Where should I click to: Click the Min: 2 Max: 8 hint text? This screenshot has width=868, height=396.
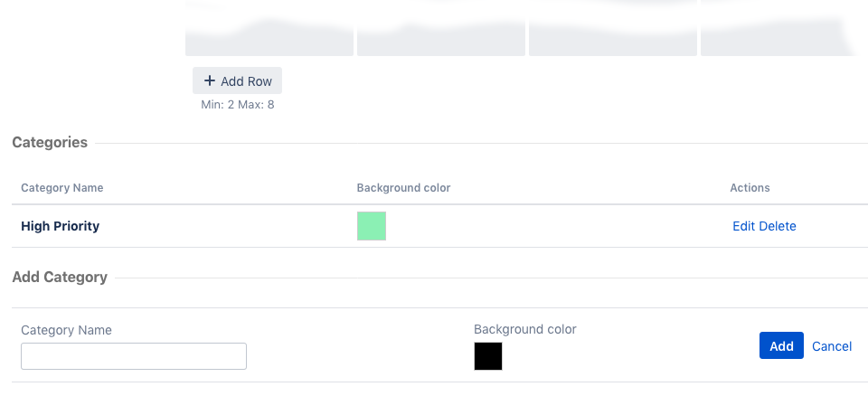[237, 105]
